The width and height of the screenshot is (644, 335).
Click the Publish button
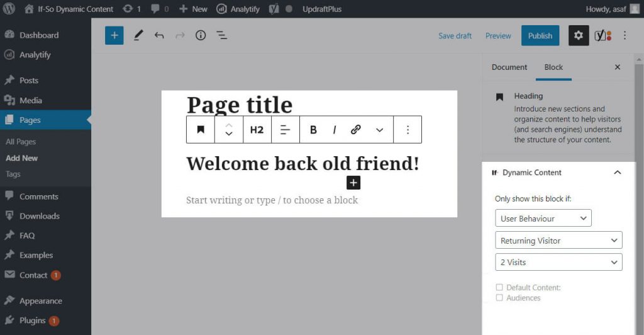(x=540, y=35)
